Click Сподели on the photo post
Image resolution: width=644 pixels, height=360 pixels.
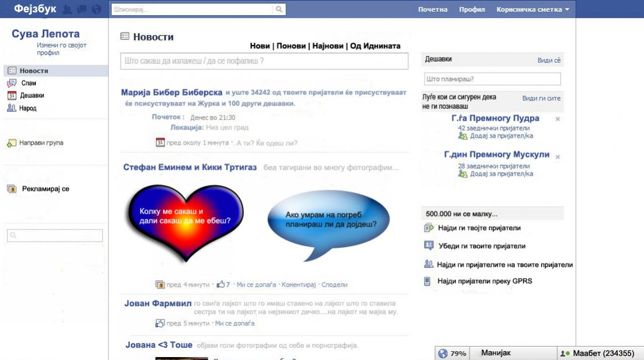point(335,284)
